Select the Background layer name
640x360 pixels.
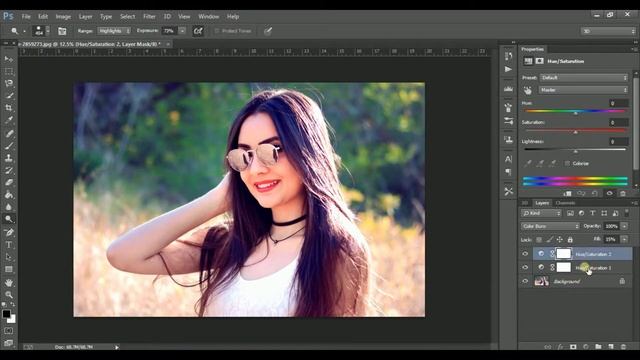tap(567, 282)
